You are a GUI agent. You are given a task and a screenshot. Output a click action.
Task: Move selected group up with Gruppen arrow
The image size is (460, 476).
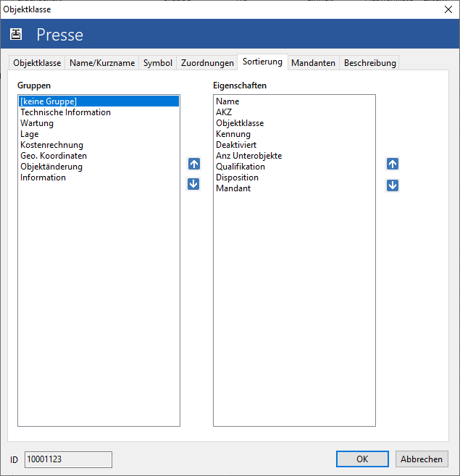click(194, 164)
